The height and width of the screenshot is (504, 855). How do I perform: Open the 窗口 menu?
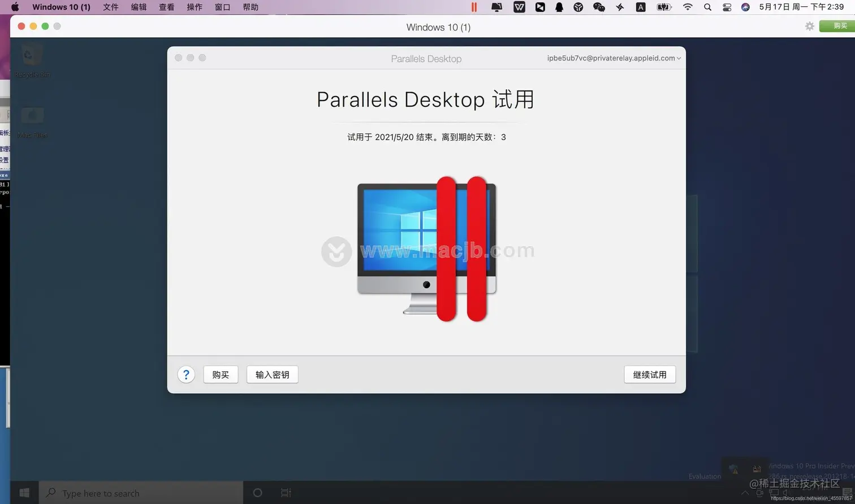(x=223, y=7)
